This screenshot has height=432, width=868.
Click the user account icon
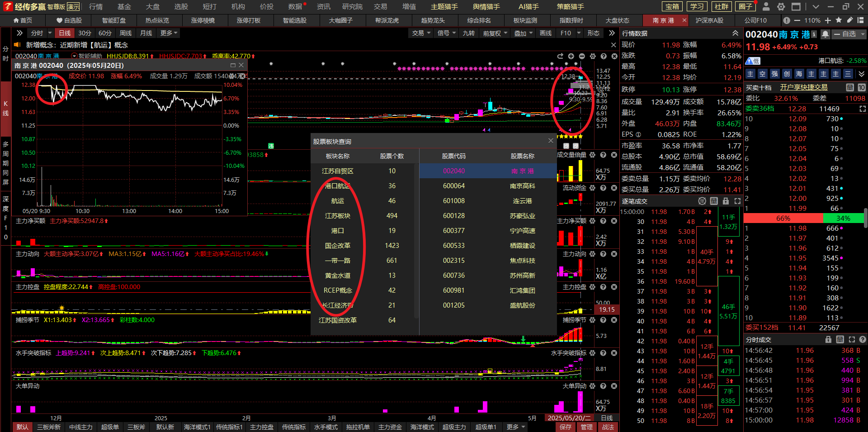pyautogui.click(x=766, y=7)
